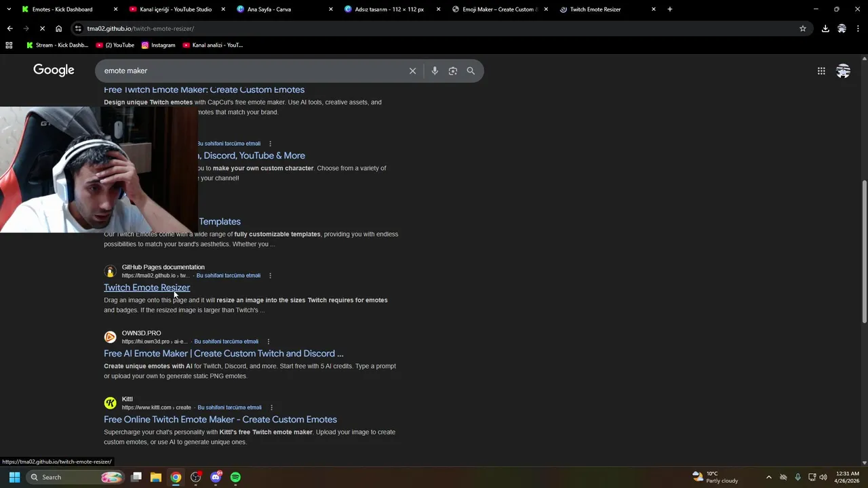Open more options for OWN3D.PRO result

[269, 342]
